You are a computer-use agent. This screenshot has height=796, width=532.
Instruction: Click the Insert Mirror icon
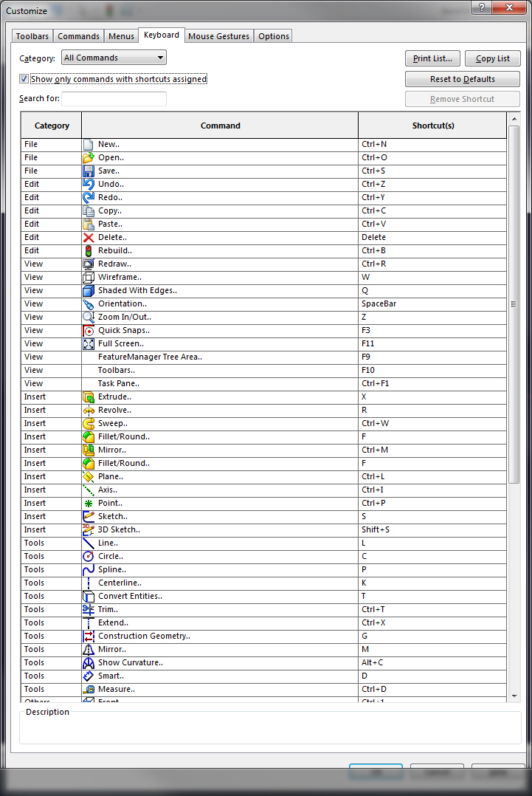click(x=89, y=450)
